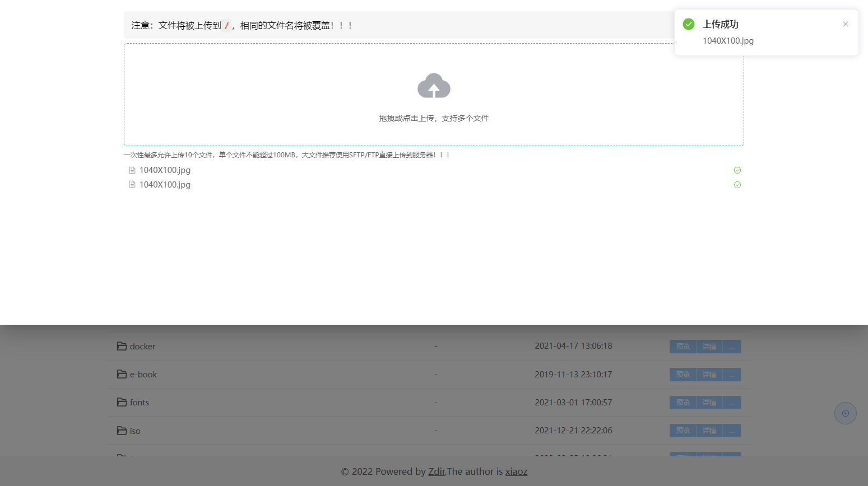Click the green checkmark in the upload success toast
Viewport: 868px width, 486px height.
point(688,24)
